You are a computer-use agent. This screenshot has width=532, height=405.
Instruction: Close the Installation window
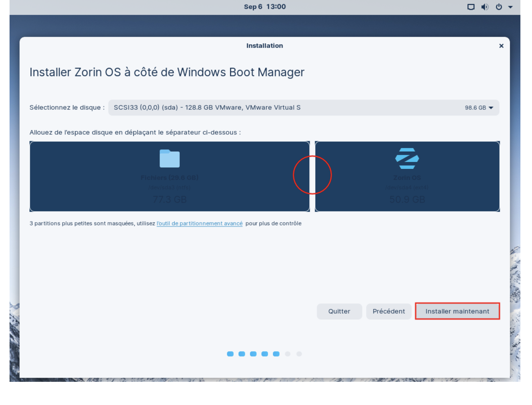click(501, 46)
